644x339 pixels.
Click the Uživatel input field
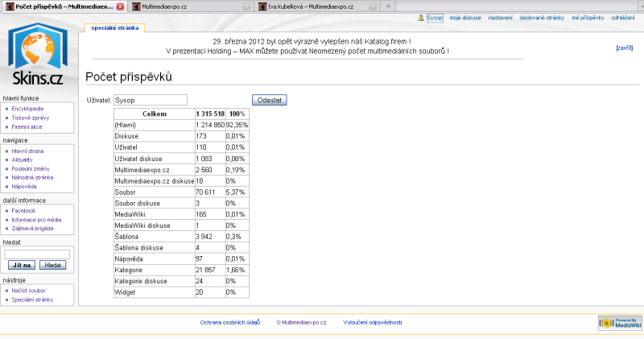(x=150, y=101)
